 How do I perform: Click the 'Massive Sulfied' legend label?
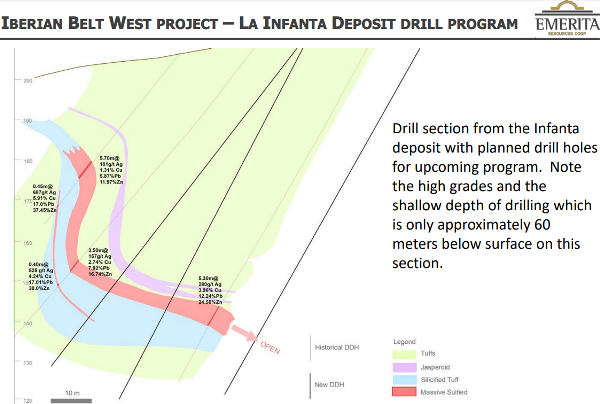(x=444, y=392)
